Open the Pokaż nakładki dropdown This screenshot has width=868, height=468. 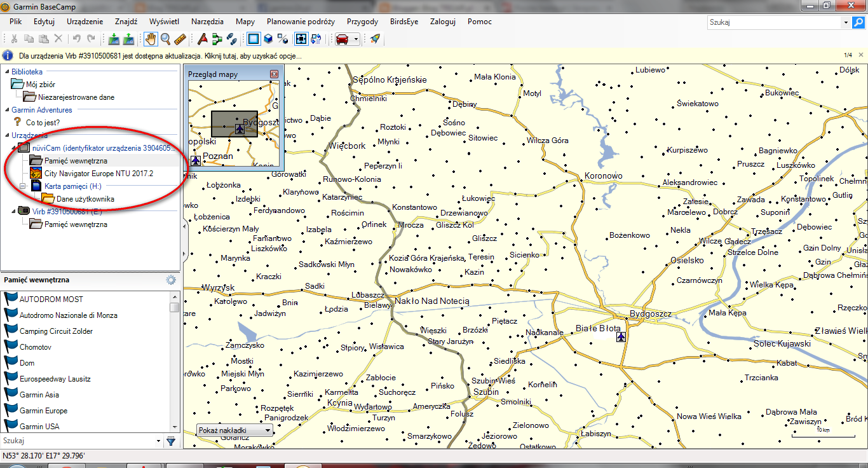click(235, 430)
